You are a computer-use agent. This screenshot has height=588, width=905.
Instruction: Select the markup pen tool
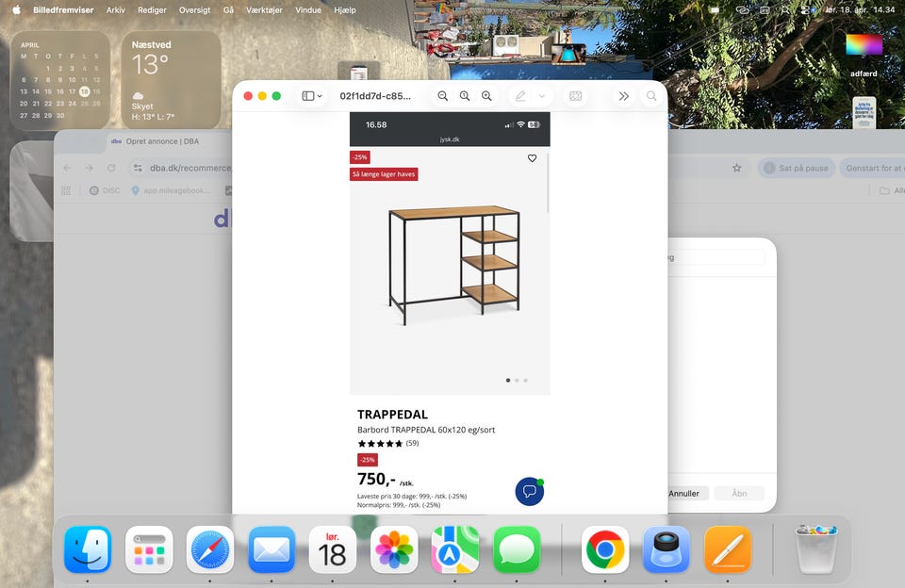point(520,96)
